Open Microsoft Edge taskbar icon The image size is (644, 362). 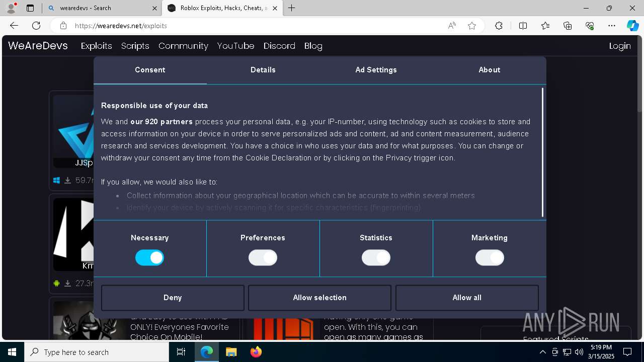click(207, 352)
